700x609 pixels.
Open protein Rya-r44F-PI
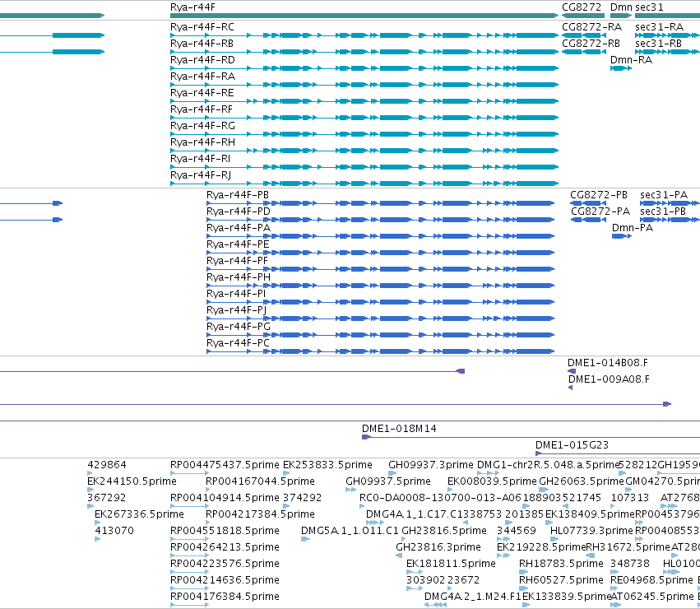(236, 294)
